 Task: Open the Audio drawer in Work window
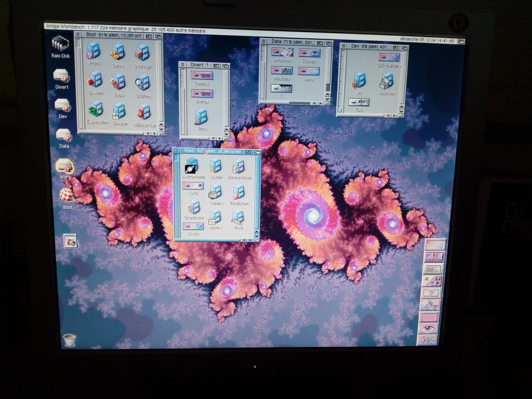[215, 167]
